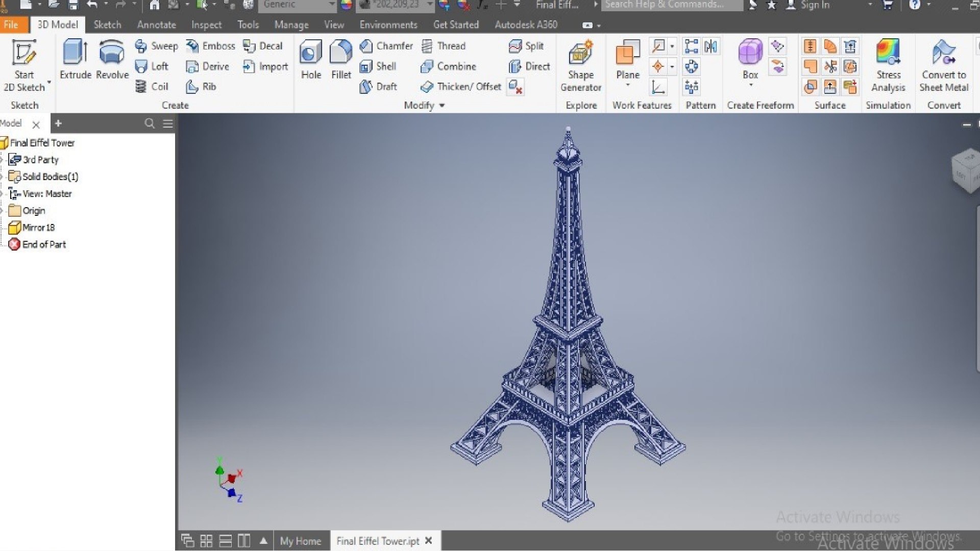This screenshot has width=980, height=551.
Task: Select the Thread tool
Action: (443, 46)
